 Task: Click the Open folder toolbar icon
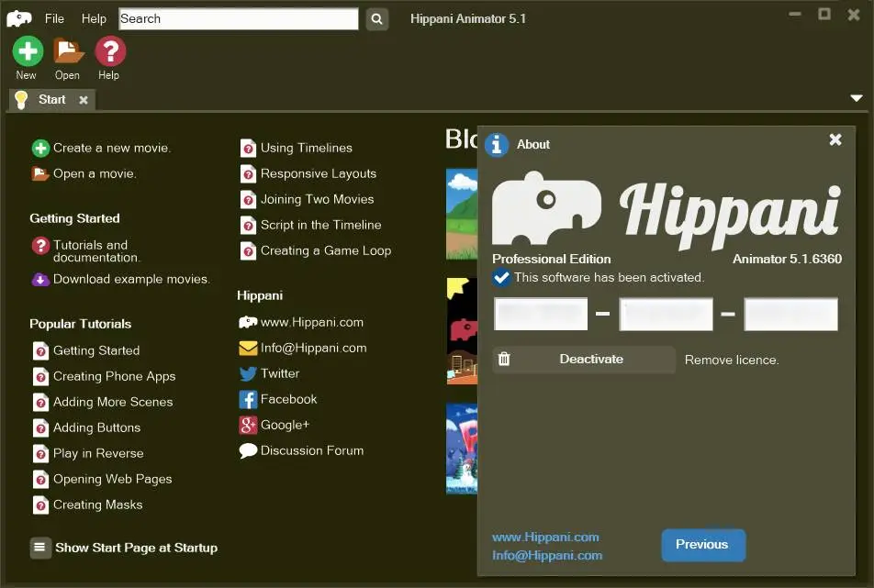point(68,51)
